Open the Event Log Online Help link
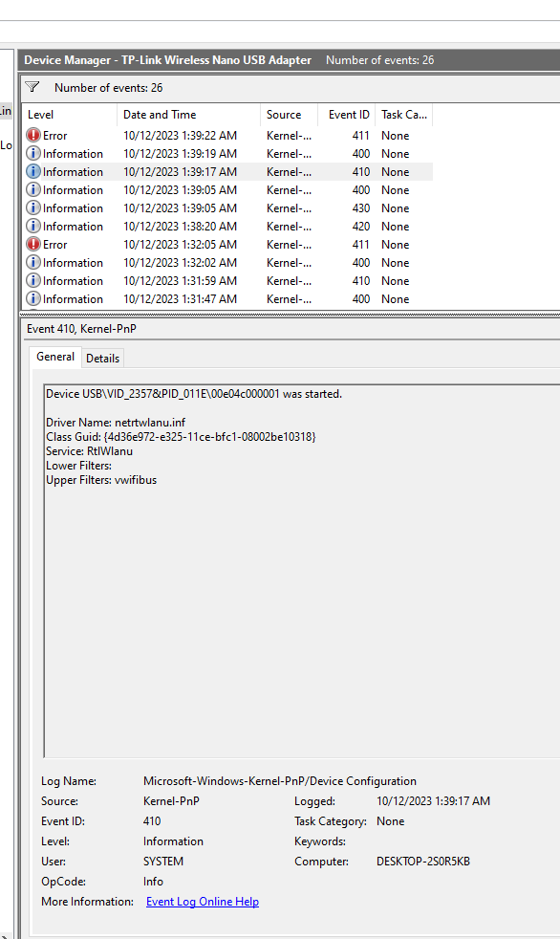This screenshot has width=560, height=939. point(203,902)
